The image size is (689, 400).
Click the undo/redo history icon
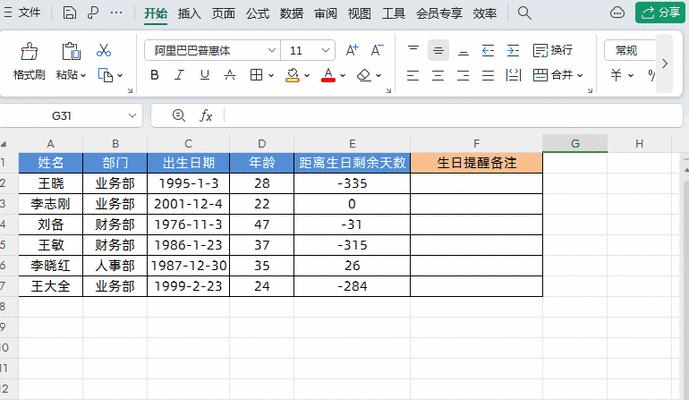(x=93, y=13)
